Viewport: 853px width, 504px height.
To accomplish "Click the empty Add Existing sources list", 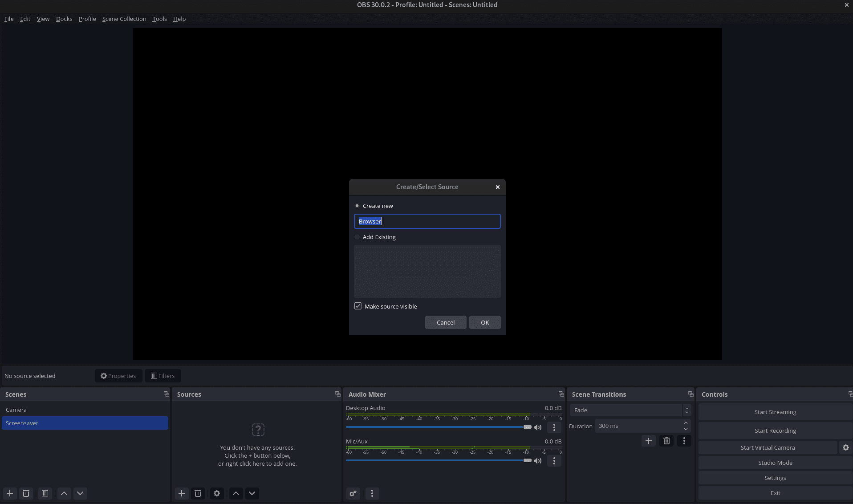I will 427,271.
